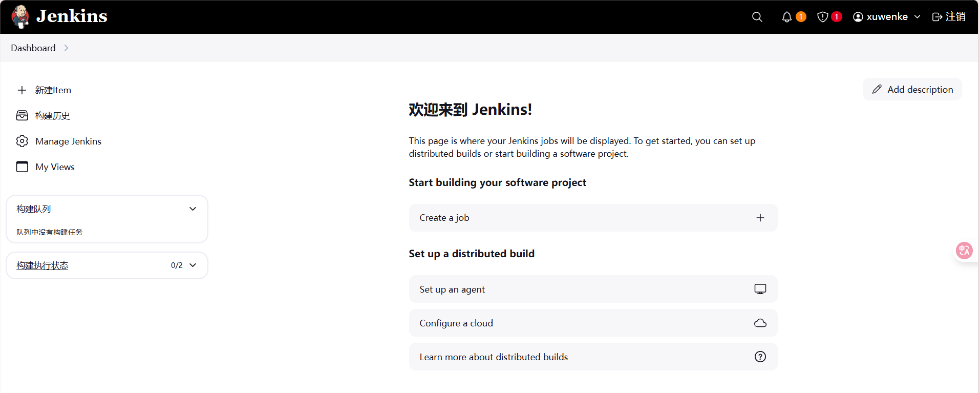Click Configure a cloud

click(593, 323)
